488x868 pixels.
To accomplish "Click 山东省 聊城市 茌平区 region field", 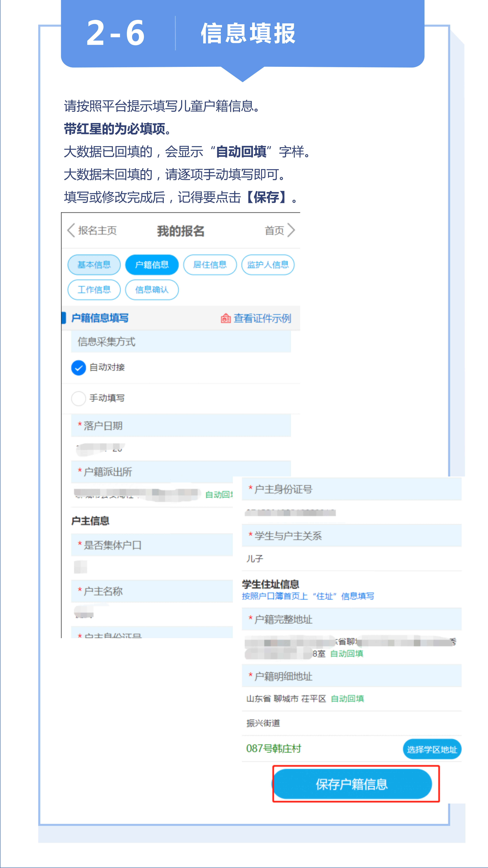I will coord(286,699).
